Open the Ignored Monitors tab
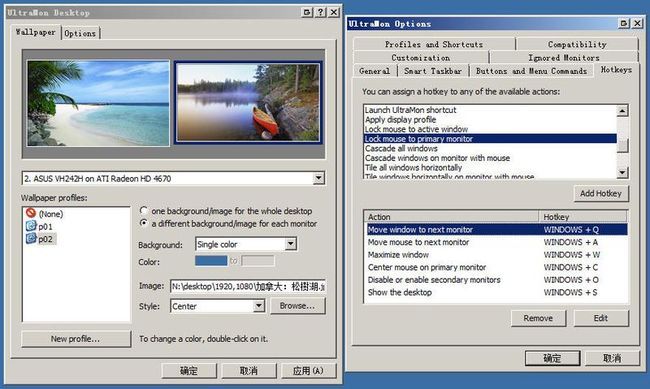 [564, 58]
